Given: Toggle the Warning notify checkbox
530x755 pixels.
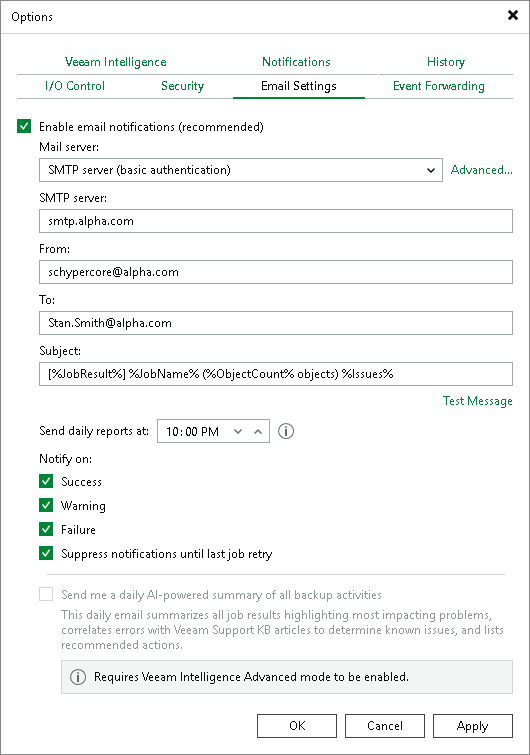Looking at the screenshot, I should pos(46,505).
